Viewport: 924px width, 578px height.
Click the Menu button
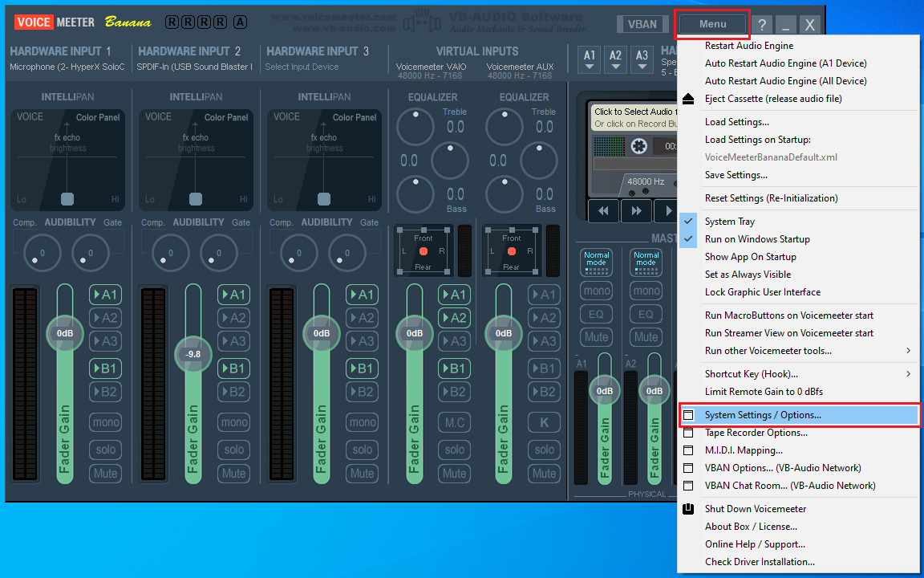point(712,24)
